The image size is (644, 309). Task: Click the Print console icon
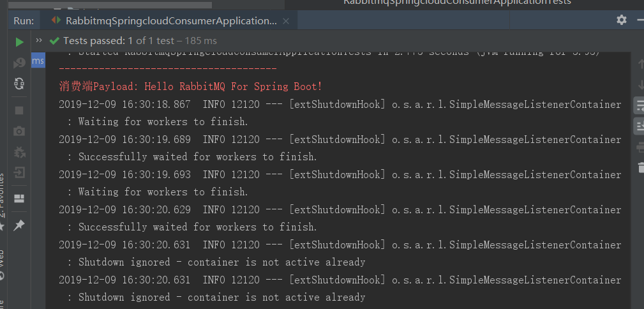(x=640, y=147)
